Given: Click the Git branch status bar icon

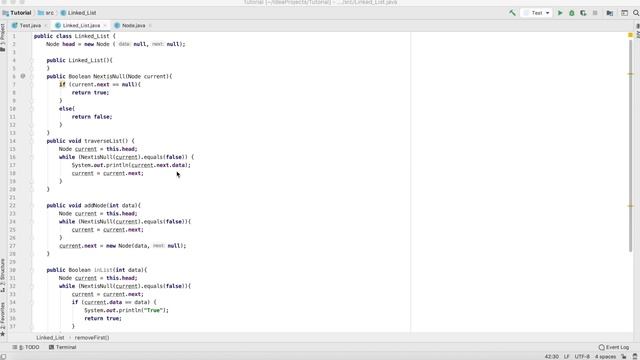Looking at the screenshot, I should click(624, 357).
